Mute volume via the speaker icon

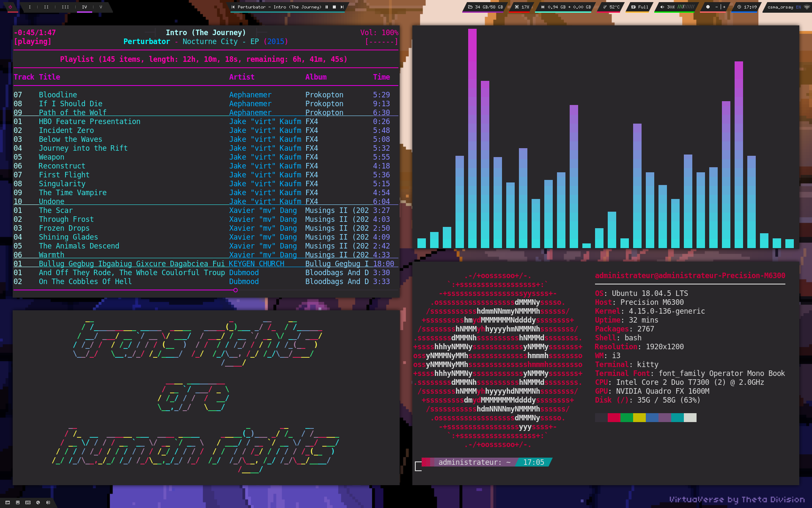click(662, 7)
